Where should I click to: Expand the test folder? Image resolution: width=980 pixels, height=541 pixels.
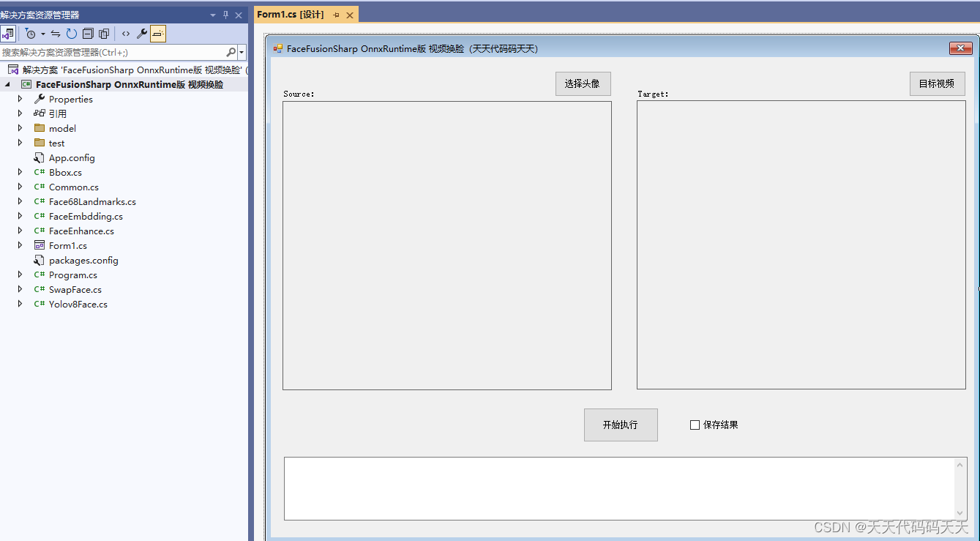[x=20, y=143]
